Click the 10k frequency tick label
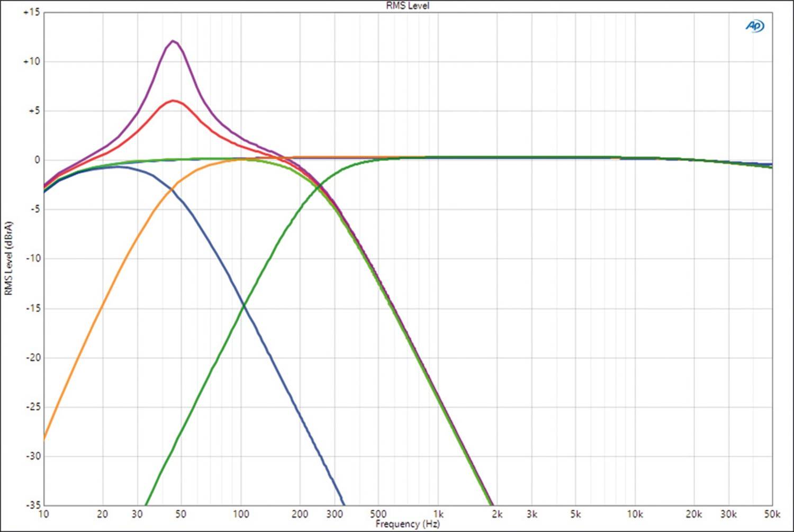The height and width of the screenshot is (532, 794). pos(635,514)
